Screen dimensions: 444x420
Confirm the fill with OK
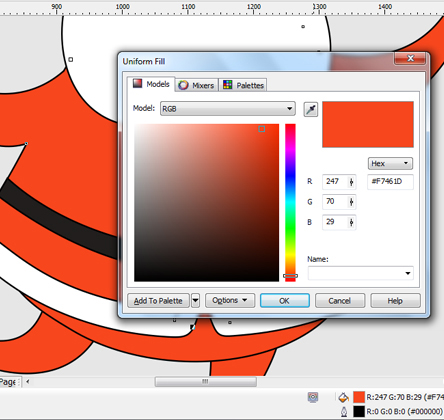click(x=285, y=301)
